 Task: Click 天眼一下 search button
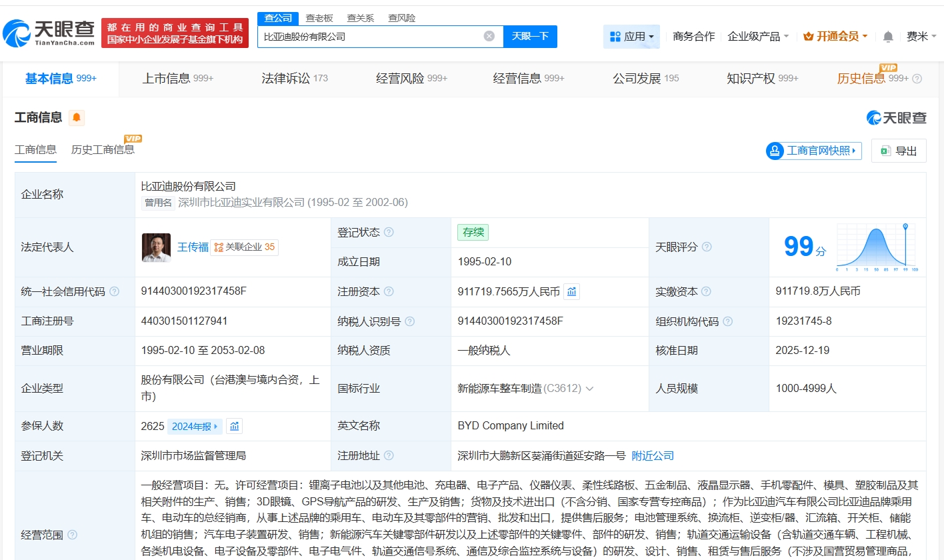(530, 37)
